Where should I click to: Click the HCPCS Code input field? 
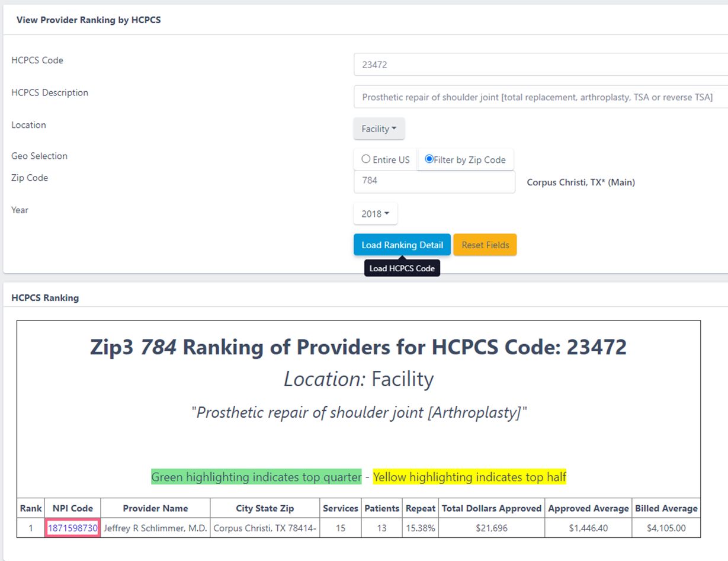click(539, 65)
